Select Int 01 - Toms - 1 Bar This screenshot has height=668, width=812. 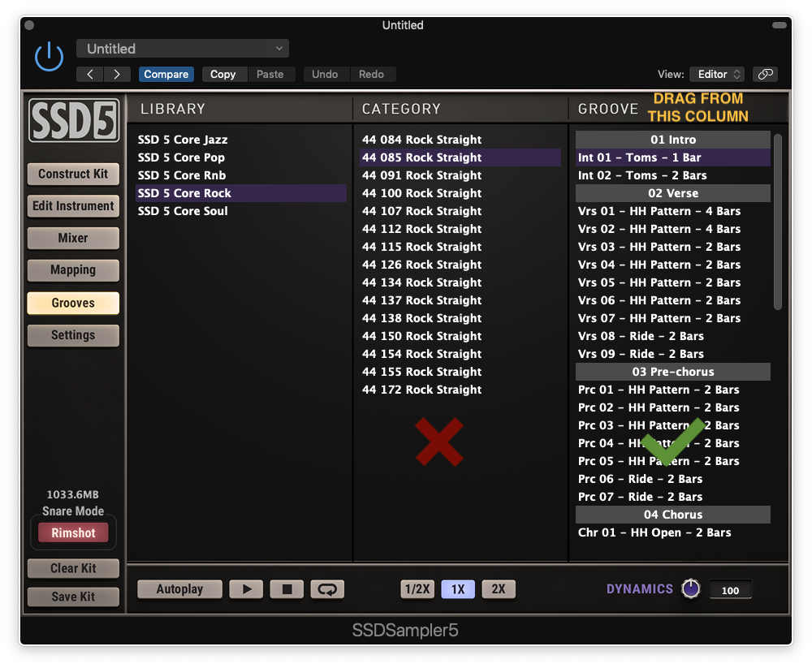[x=673, y=157]
